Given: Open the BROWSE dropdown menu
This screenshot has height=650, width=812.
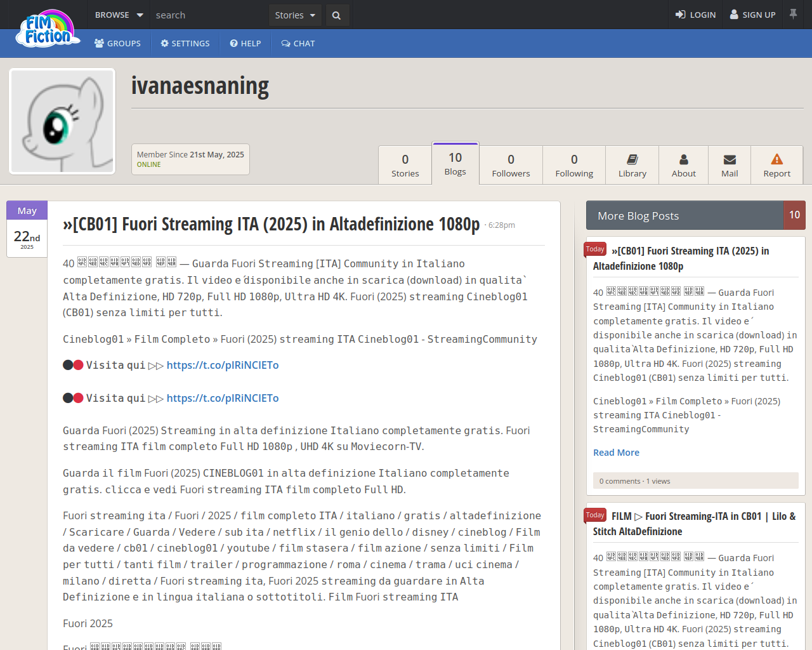Looking at the screenshot, I should (x=119, y=15).
